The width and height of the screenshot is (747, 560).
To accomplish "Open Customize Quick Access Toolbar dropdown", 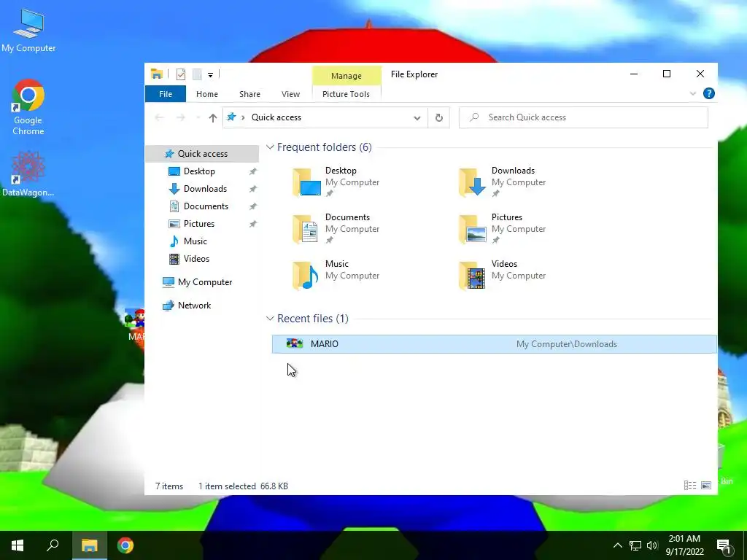I will [210, 75].
